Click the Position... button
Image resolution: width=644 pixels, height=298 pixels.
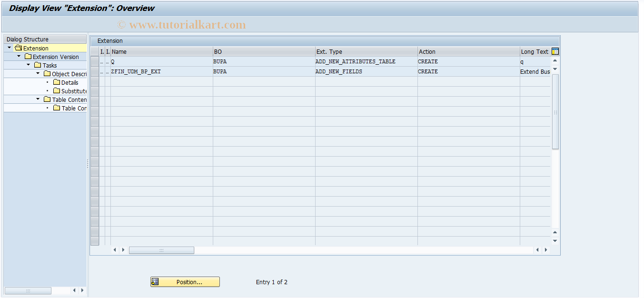[x=185, y=282]
